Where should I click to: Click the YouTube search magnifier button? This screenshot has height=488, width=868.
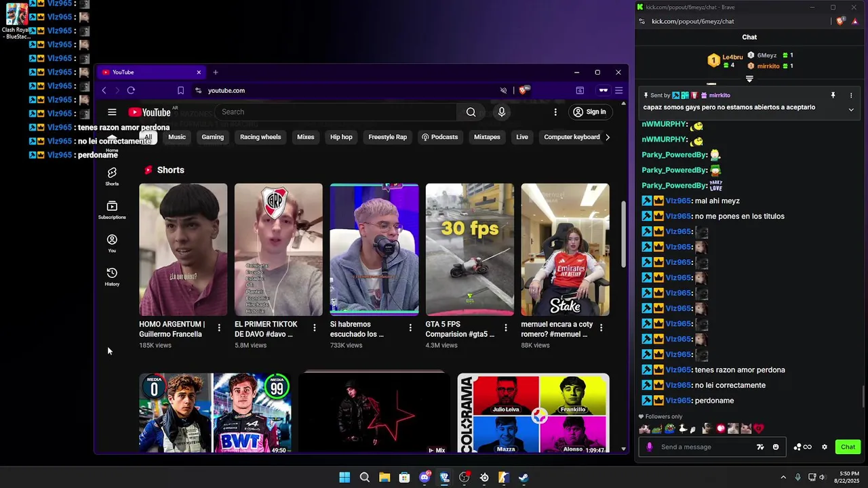[x=471, y=112]
